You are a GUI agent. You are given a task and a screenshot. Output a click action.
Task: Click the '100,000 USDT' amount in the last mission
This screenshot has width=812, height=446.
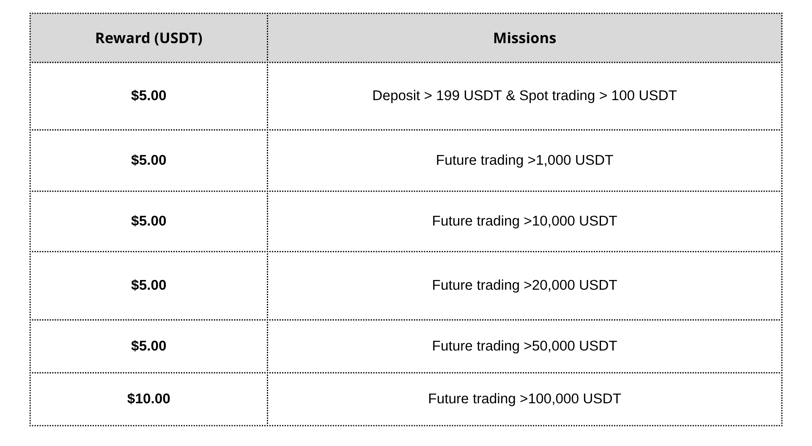[575, 399]
